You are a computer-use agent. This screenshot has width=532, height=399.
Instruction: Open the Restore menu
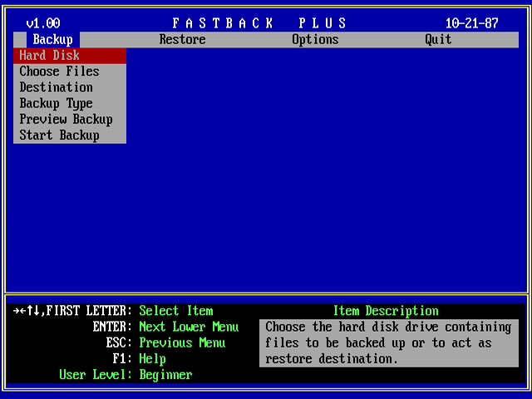[x=183, y=40]
